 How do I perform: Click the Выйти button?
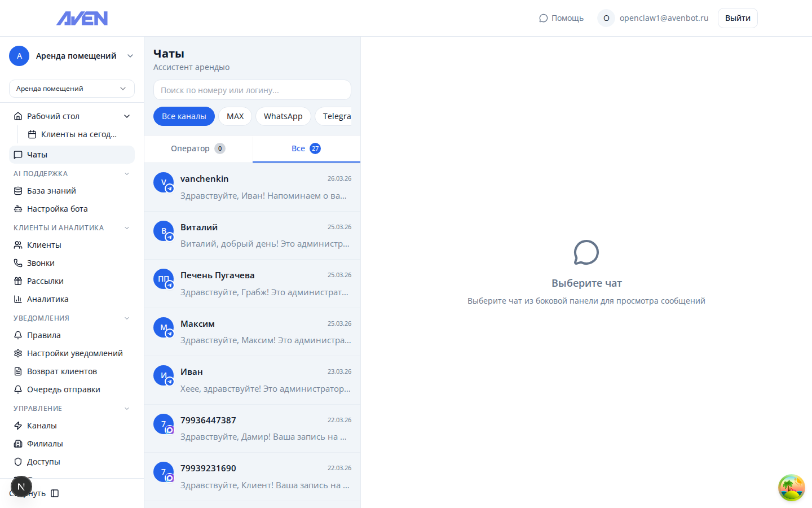[737, 18]
